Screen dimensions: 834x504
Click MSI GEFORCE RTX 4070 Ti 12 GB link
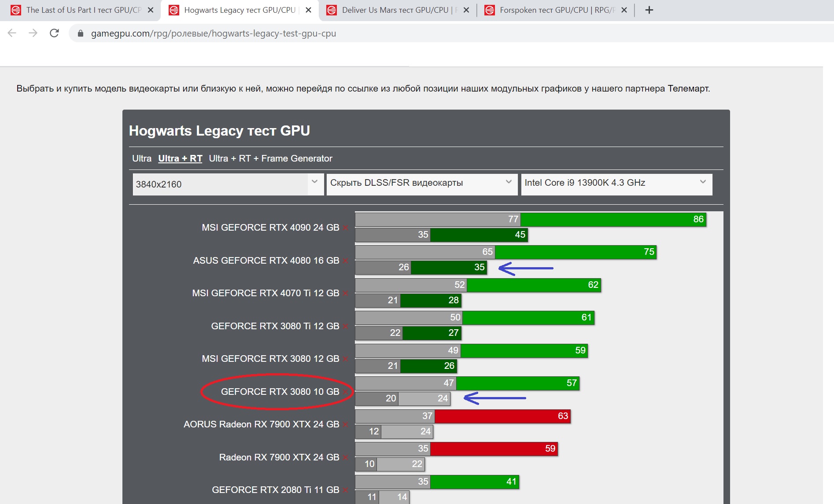tap(266, 293)
